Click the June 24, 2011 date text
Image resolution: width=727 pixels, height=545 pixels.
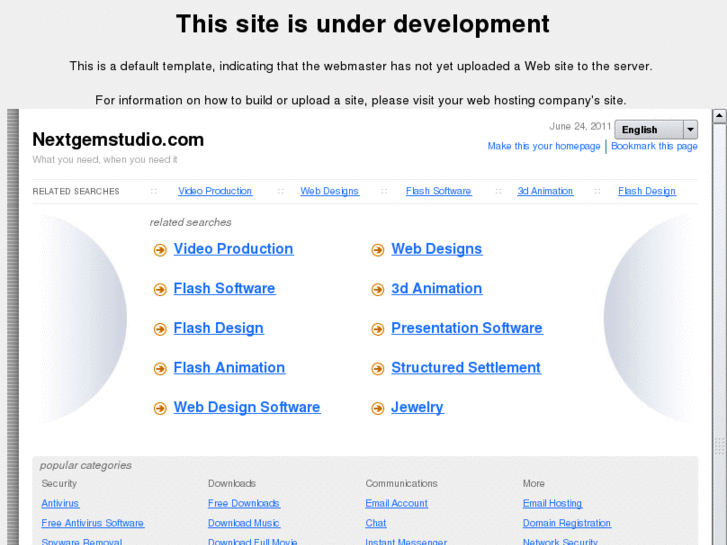point(580,126)
